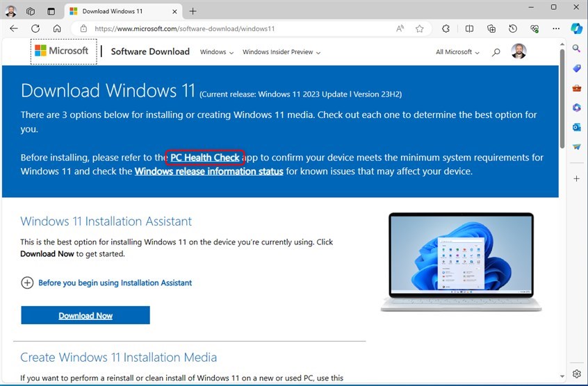Open sidebar Search tool

576,48
